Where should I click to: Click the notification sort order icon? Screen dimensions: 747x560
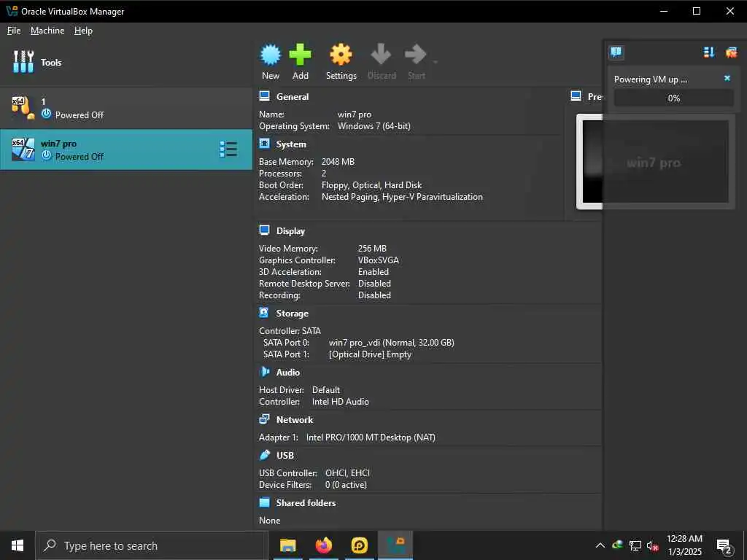pos(709,52)
